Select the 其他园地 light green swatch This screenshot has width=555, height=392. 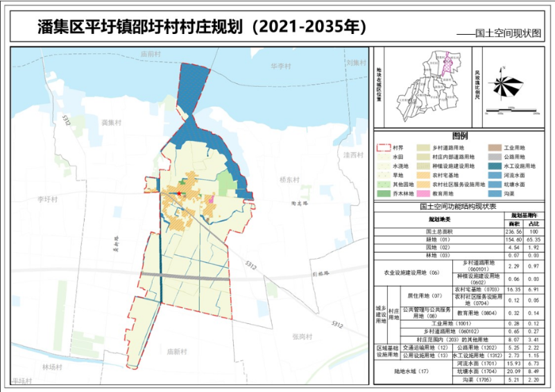(384, 185)
